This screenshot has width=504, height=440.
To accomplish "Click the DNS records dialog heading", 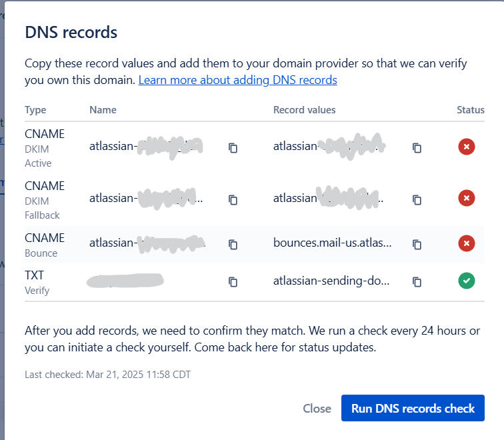I will [71, 32].
